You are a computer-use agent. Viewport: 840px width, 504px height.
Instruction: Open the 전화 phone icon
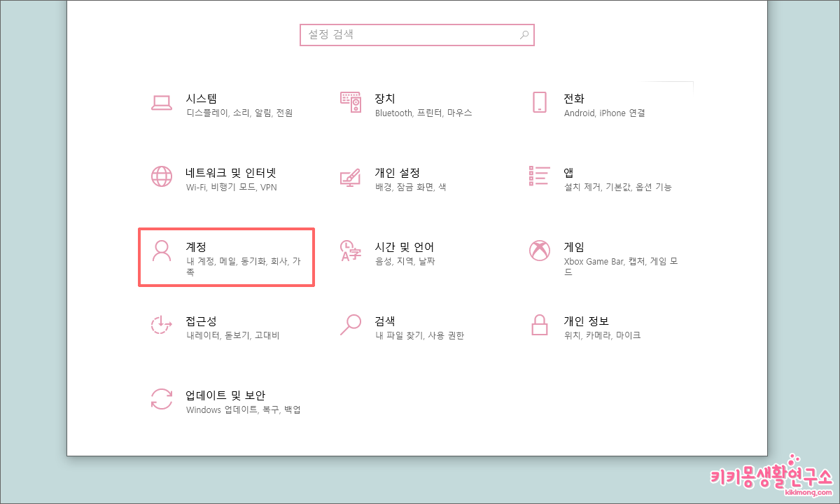[x=539, y=102]
